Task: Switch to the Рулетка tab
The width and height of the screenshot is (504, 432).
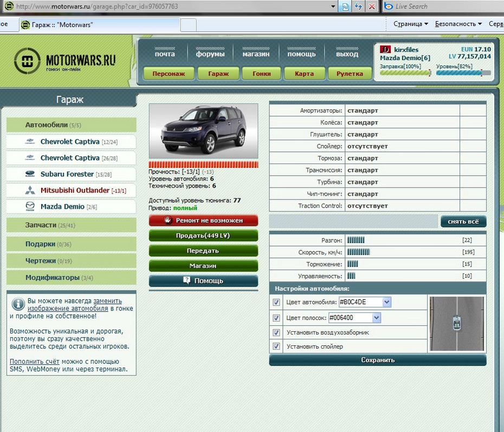Action: [x=350, y=74]
